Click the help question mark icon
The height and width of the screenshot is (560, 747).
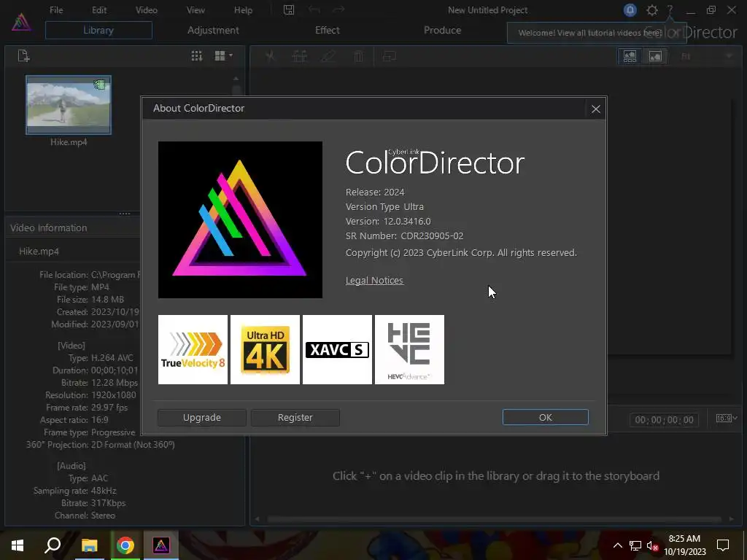pyautogui.click(x=670, y=10)
